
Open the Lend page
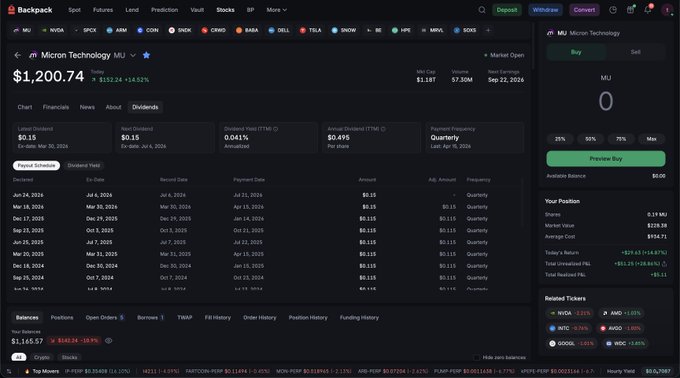[x=132, y=10]
